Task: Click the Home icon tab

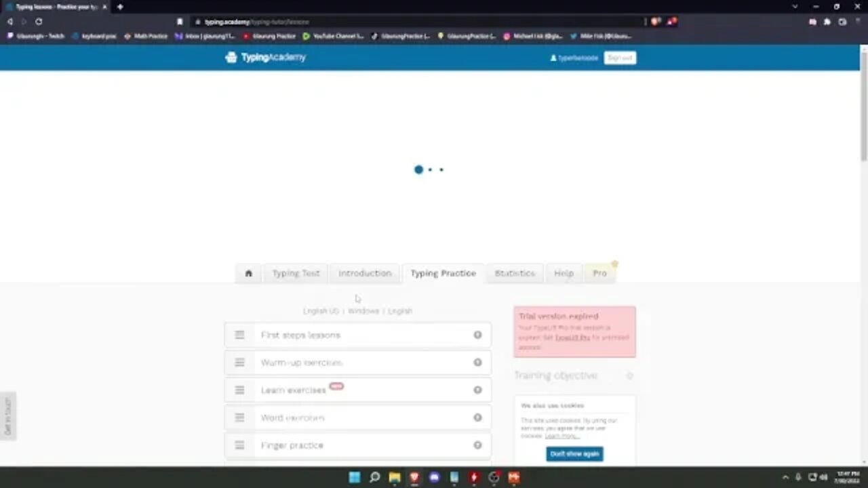Action: (248, 273)
